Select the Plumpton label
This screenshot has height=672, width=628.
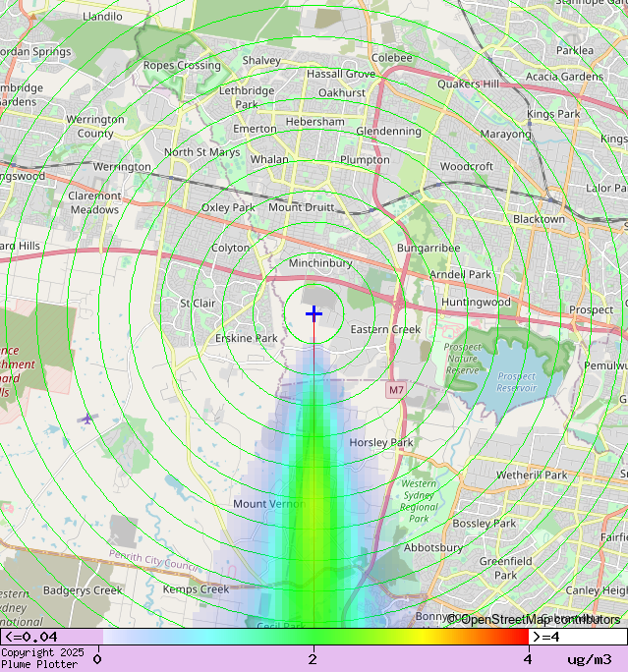365,160
